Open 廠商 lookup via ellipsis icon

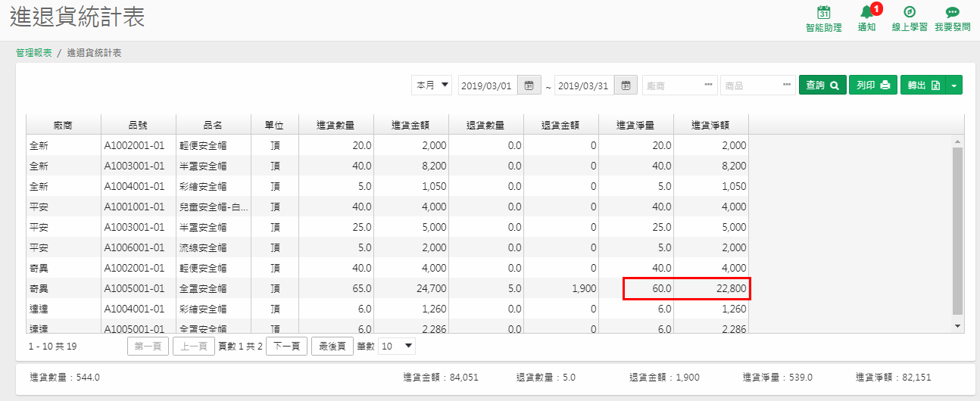click(x=709, y=85)
